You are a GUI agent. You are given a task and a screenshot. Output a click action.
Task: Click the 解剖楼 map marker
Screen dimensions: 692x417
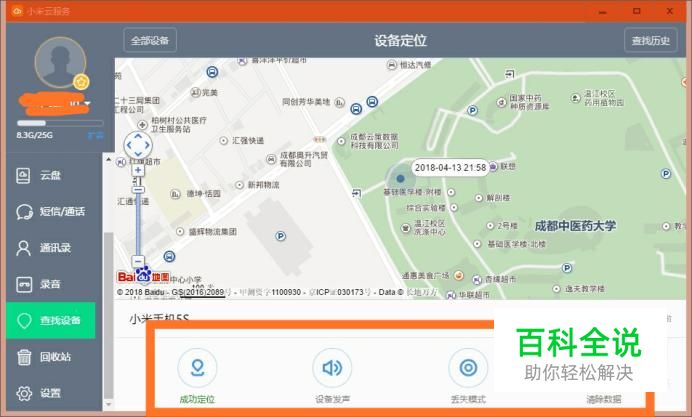pos(479,198)
